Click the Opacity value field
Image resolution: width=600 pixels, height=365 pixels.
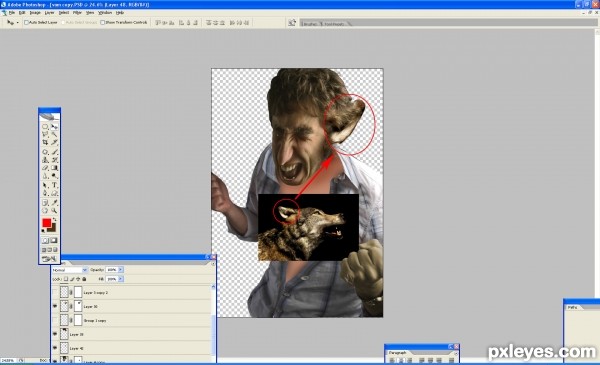tap(111, 270)
